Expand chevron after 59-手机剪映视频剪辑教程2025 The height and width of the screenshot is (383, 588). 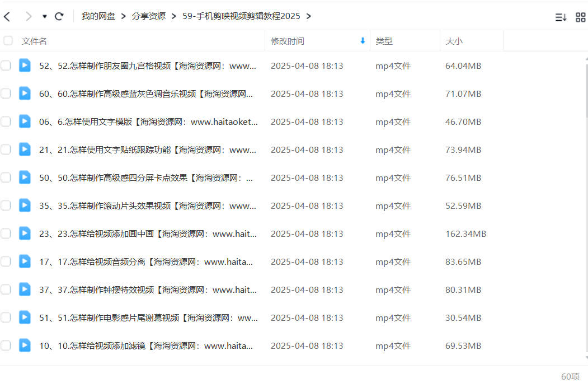[309, 17]
